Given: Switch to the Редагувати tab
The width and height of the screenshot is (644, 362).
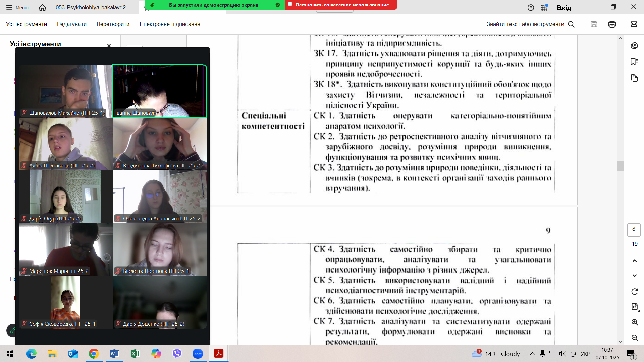Looking at the screenshot, I should coord(72,24).
